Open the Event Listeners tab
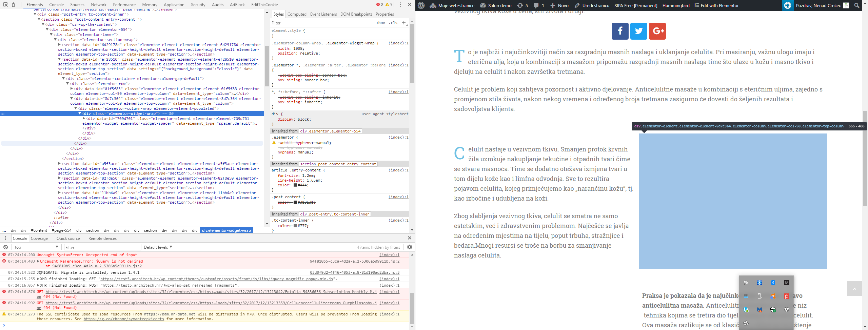 (323, 14)
